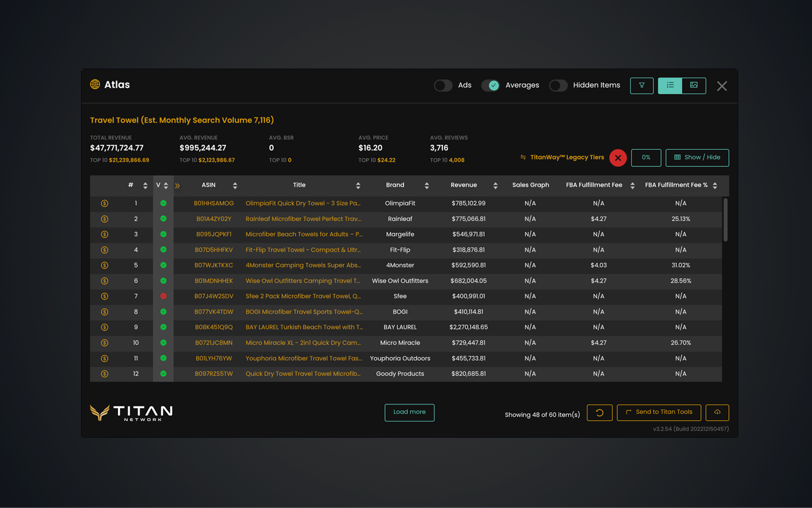Enable the Ads toggle
Image resolution: width=812 pixels, height=508 pixels.
coord(443,85)
